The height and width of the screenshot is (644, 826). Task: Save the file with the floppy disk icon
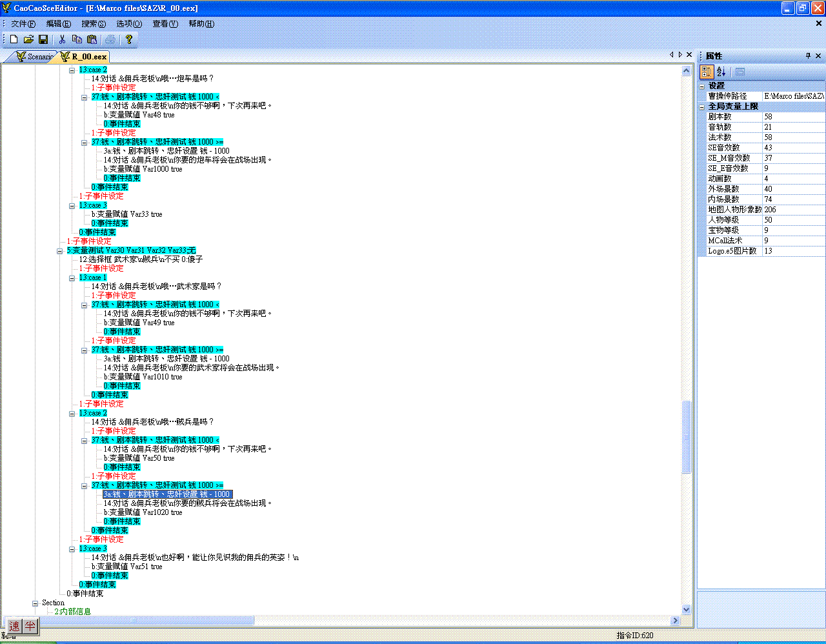tap(43, 39)
